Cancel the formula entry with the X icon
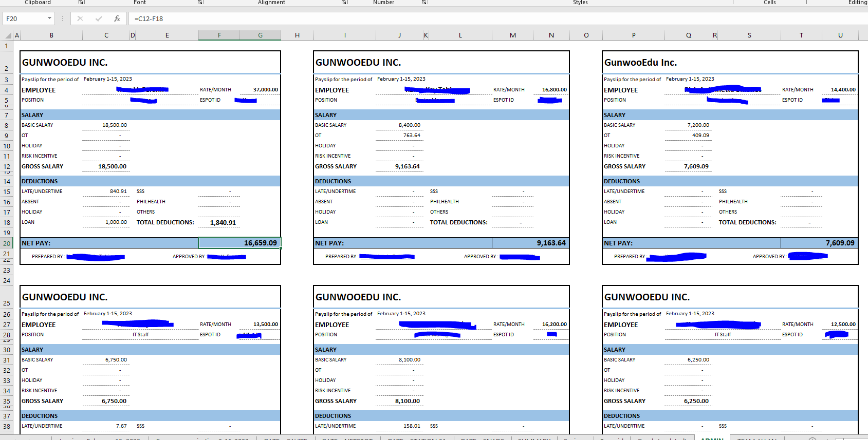This screenshot has height=440, width=868. point(80,18)
